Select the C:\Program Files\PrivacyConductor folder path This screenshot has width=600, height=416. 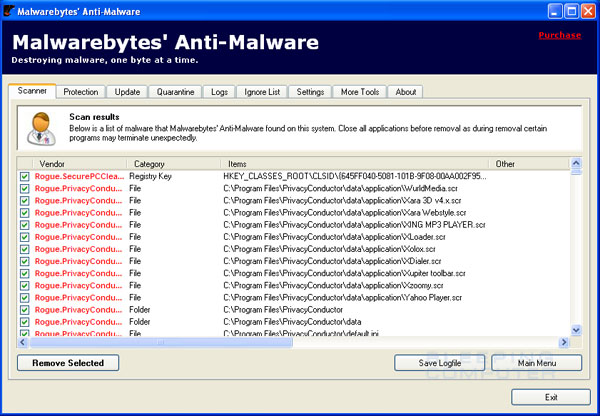click(283, 310)
